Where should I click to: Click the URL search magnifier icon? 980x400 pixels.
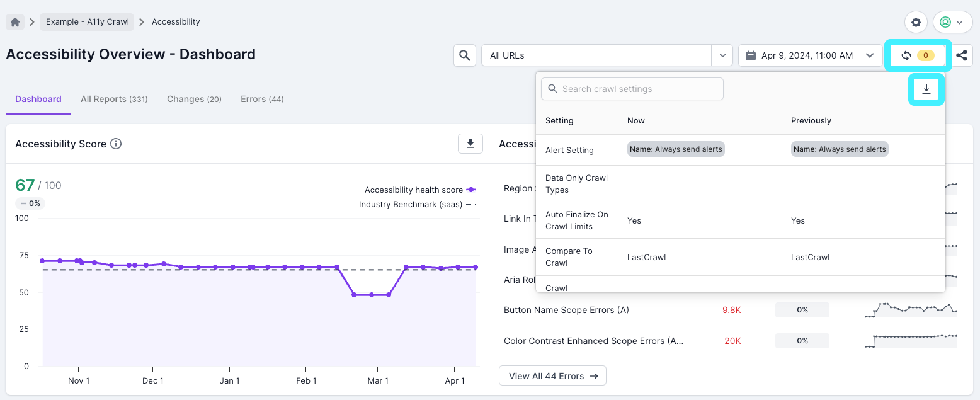pos(464,55)
